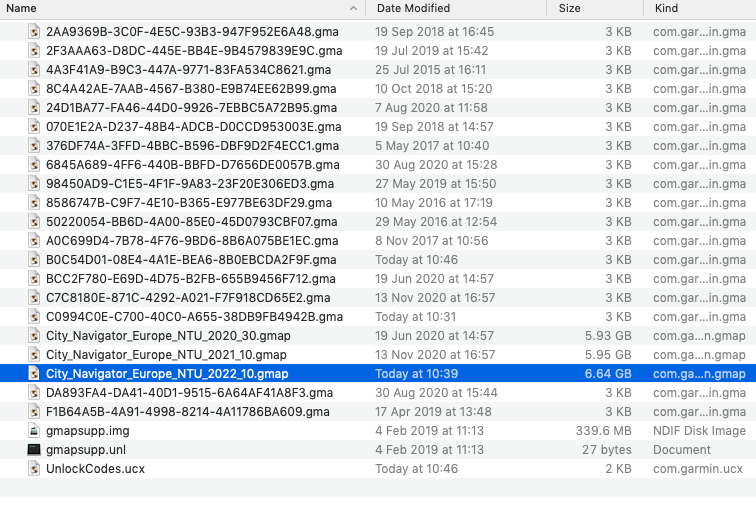Select file name 8C4A42AE-7AAB-4567-B380-E9B74EE62B99.gma

pyautogui.click(x=191, y=89)
